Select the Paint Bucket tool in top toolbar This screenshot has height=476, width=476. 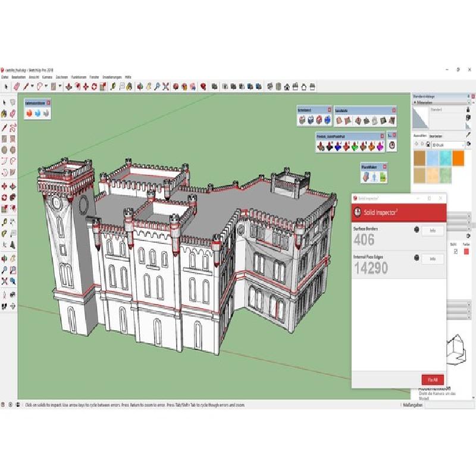click(129, 87)
